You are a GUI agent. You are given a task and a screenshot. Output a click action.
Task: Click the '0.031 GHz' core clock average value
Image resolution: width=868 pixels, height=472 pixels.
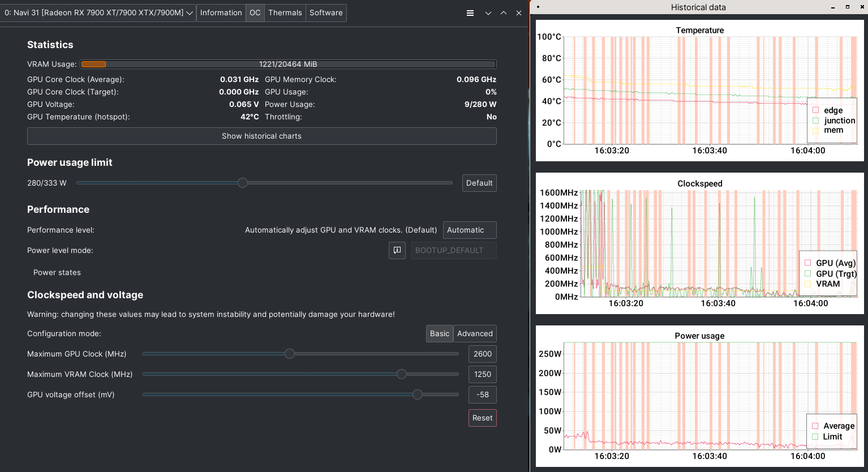pyautogui.click(x=239, y=79)
